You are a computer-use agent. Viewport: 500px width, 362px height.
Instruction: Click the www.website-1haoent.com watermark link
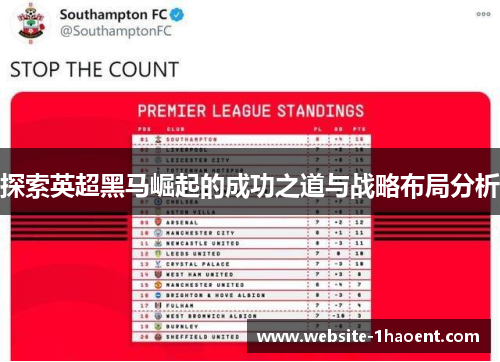pyautogui.click(x=368, y=336)
